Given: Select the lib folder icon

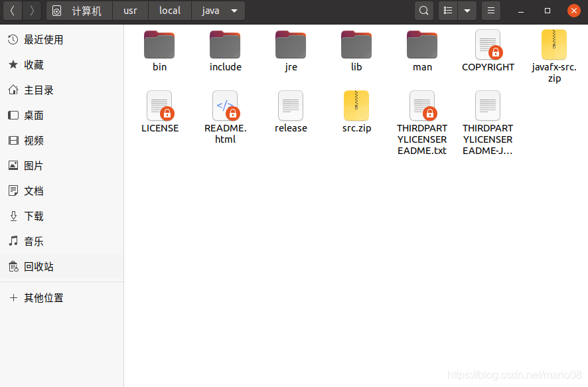Looking at the screenshot, I should coord(356,44).
